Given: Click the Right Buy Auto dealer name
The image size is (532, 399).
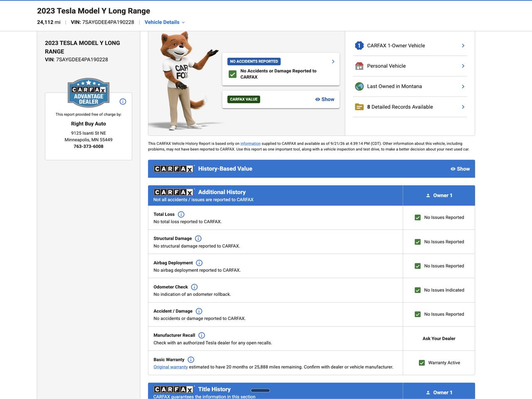Looking at the screenshot, I should coord(89,124).
